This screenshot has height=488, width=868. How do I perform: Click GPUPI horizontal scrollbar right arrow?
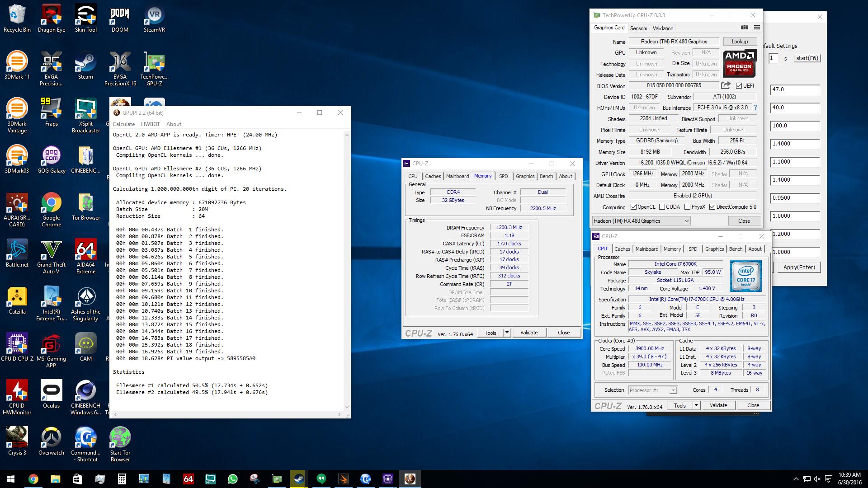(339, 414)
